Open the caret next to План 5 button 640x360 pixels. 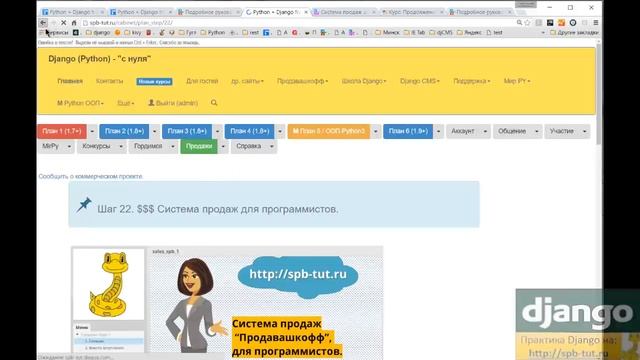pyautogui.click(x=376, y=131)
